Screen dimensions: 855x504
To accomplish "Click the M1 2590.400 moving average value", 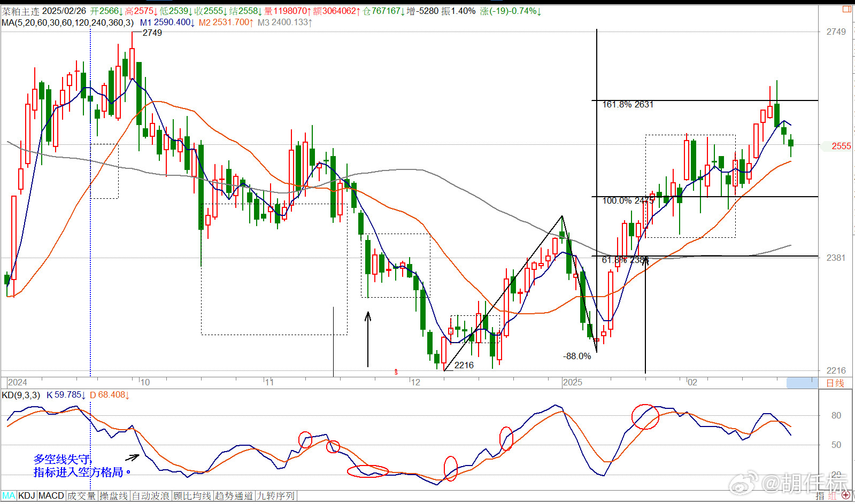I will (168, 22).
